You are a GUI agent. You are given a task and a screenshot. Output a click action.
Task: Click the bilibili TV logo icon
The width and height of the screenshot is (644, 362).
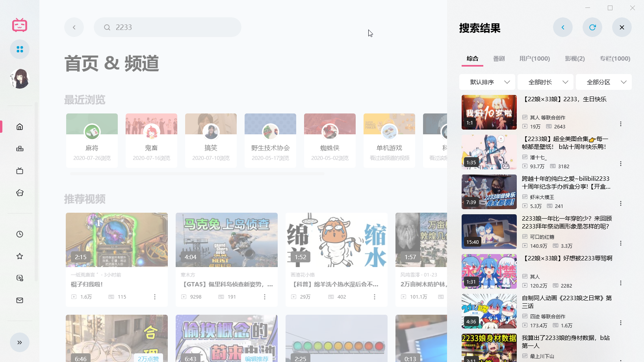tap(20, 25)
